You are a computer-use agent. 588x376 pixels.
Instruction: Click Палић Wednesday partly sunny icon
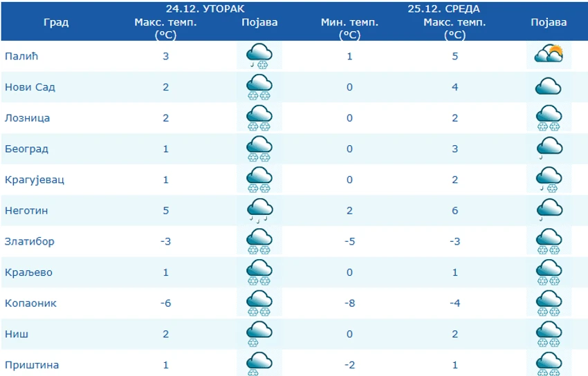pos(549,55)
